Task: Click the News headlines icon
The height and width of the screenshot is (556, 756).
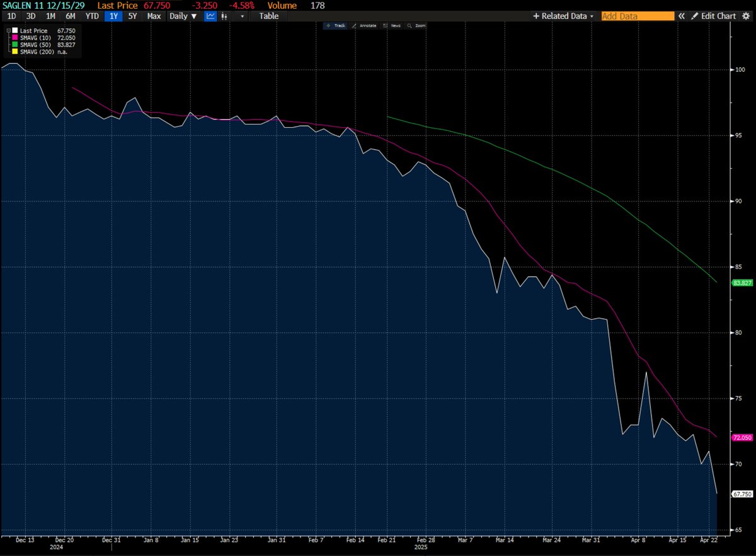Action: coord(394,25)
